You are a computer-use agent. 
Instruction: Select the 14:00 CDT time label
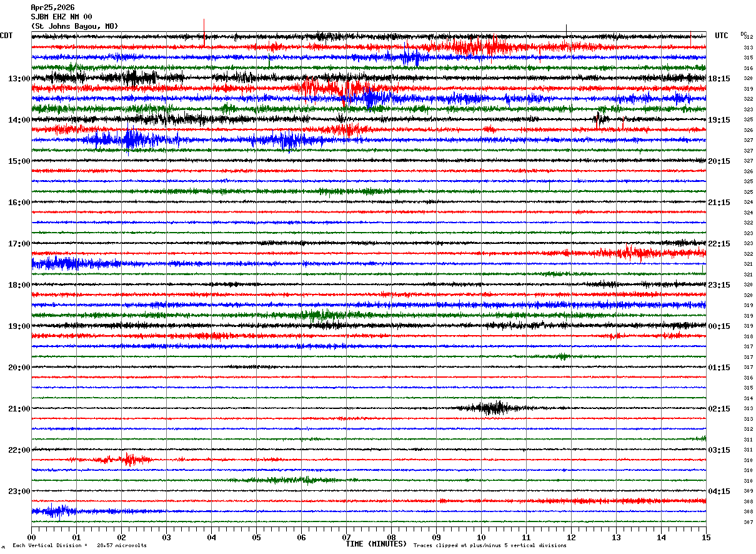pos(19,120)
